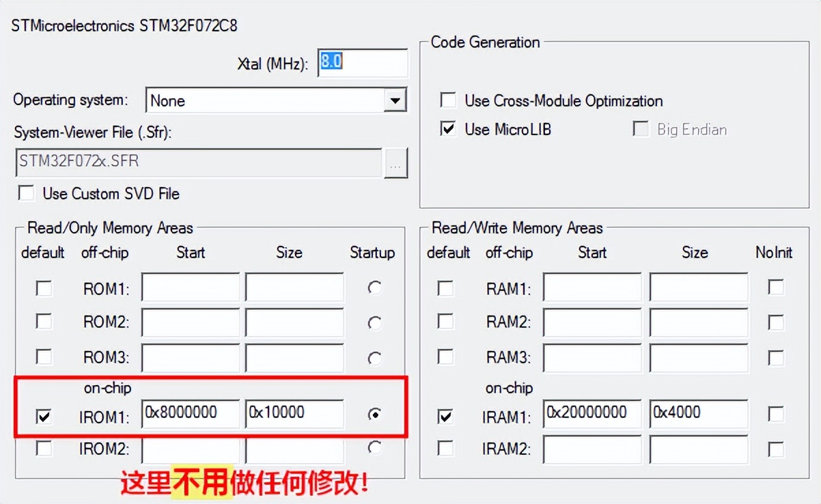This screenshot has height=504, width=821.
Task: Check the ROM1 default checkbox
Action: tap(44, 288)
